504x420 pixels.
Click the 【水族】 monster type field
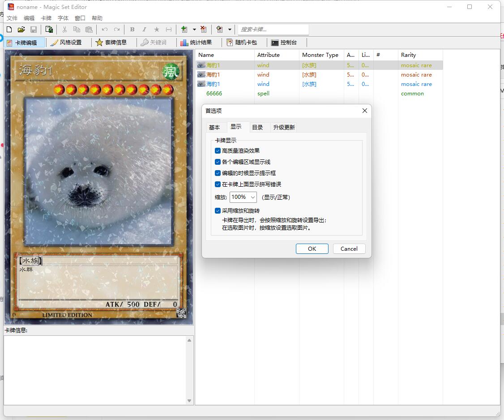[x=30, y=261]
